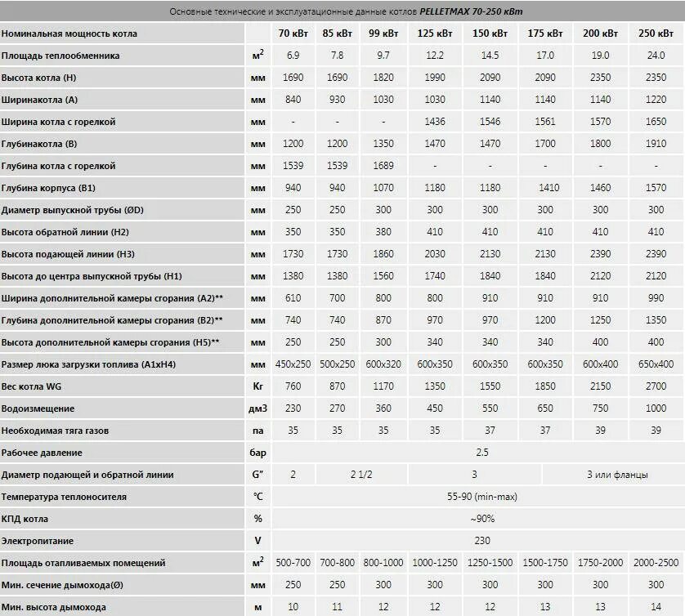Screen dimensions: 685x616
Task: Click the unit cell "Кг"
Action: click(x=257, y=386)
